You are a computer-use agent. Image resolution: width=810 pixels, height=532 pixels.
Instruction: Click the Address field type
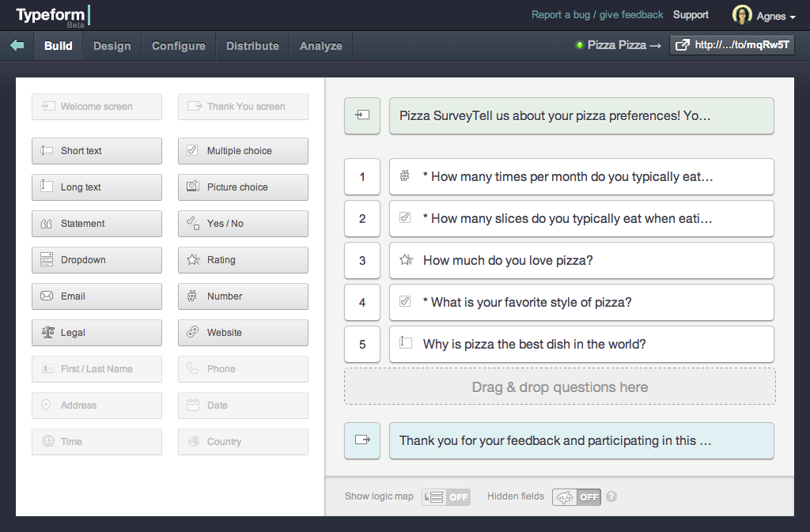(97, 406)
